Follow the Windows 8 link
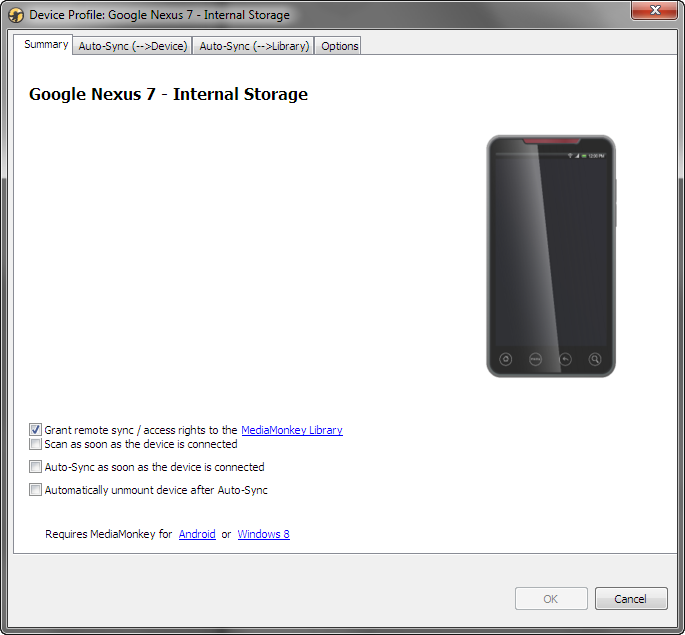The width and height of the screenshot is (685, 635). click(x=263, y=534)
